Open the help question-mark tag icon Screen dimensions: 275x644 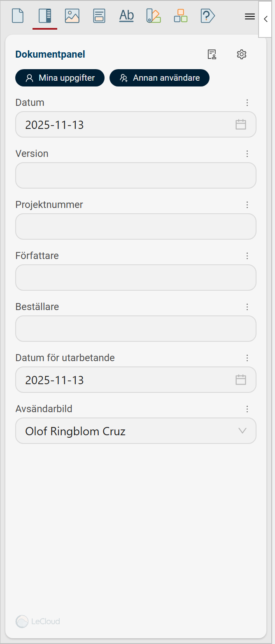tap(207, 16)
